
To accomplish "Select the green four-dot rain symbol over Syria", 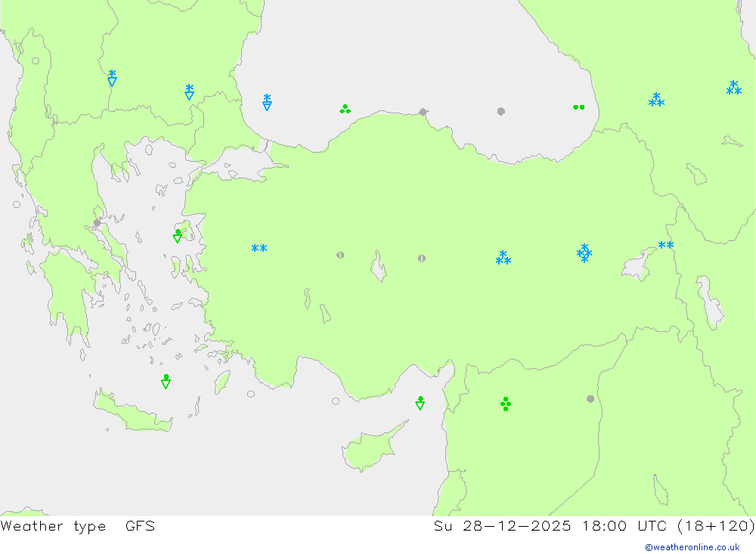I will 505,404.
